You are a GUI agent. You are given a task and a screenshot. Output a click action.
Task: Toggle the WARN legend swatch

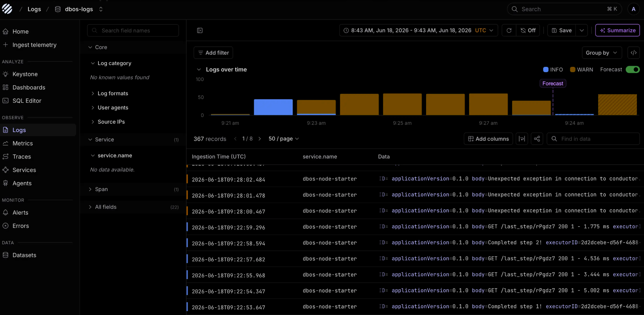tap(573, 70)
